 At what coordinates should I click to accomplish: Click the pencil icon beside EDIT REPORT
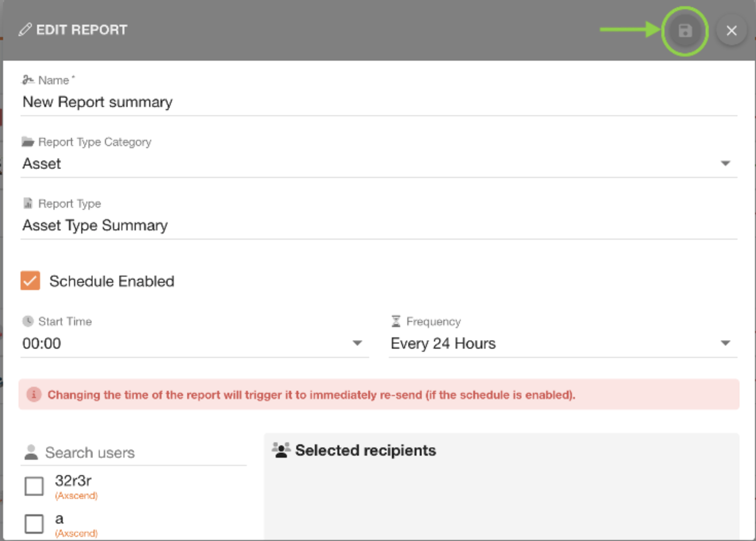click(x=25, y=29)
